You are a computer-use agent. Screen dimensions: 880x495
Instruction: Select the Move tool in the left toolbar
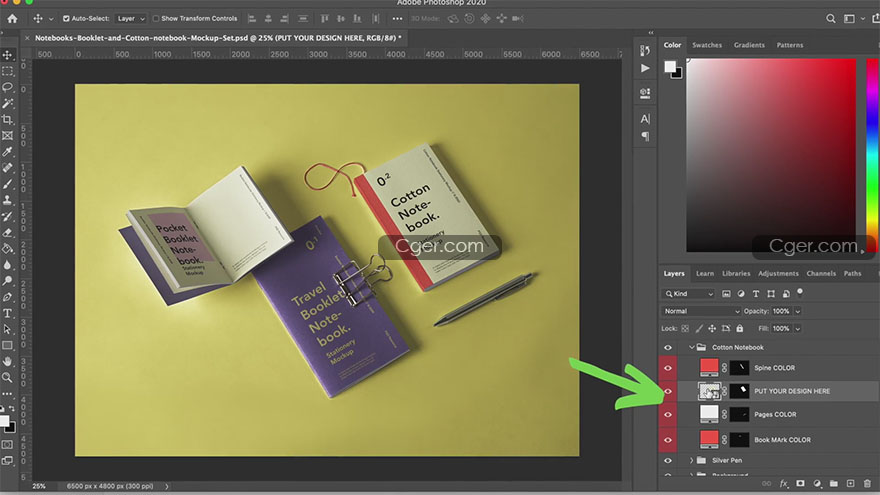[x=8, y=55]
